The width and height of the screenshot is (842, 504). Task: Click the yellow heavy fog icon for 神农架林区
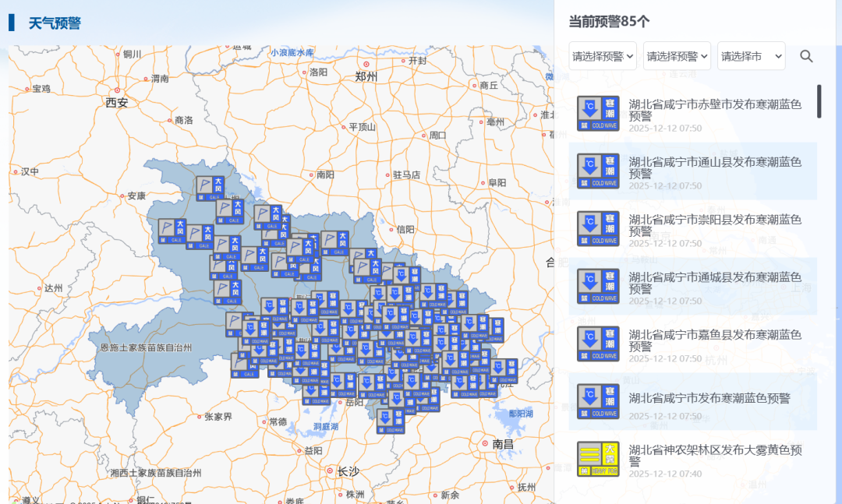(598, 456)
